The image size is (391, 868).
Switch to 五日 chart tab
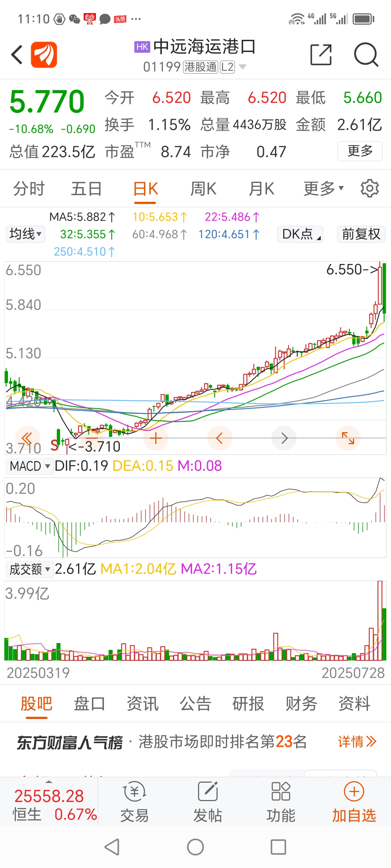(87, 188)
